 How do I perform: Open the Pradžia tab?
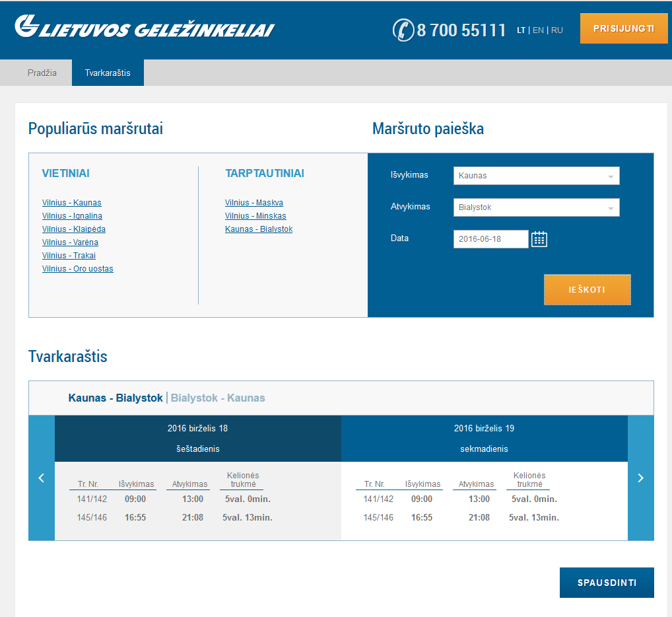click(42, 73)
